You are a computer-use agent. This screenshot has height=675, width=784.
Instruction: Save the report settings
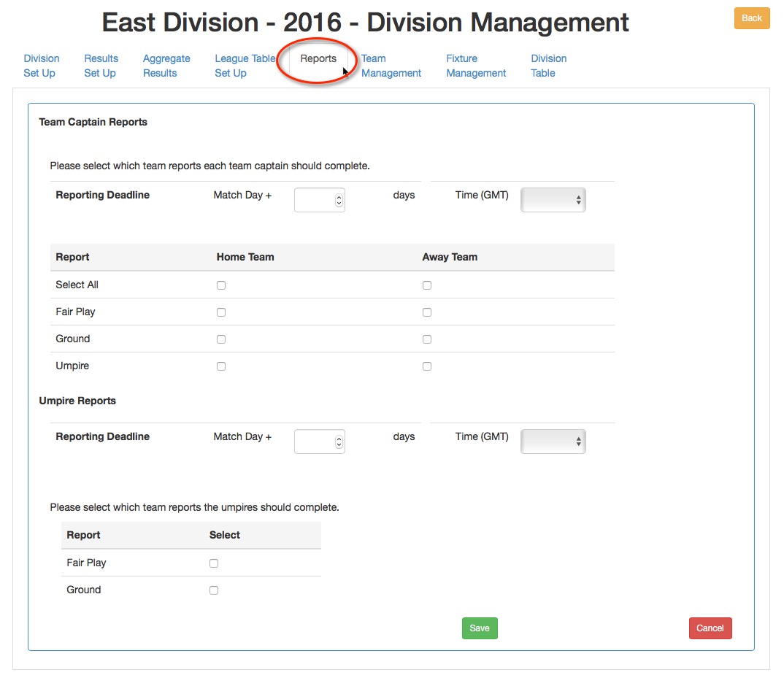tap(480, 628)
